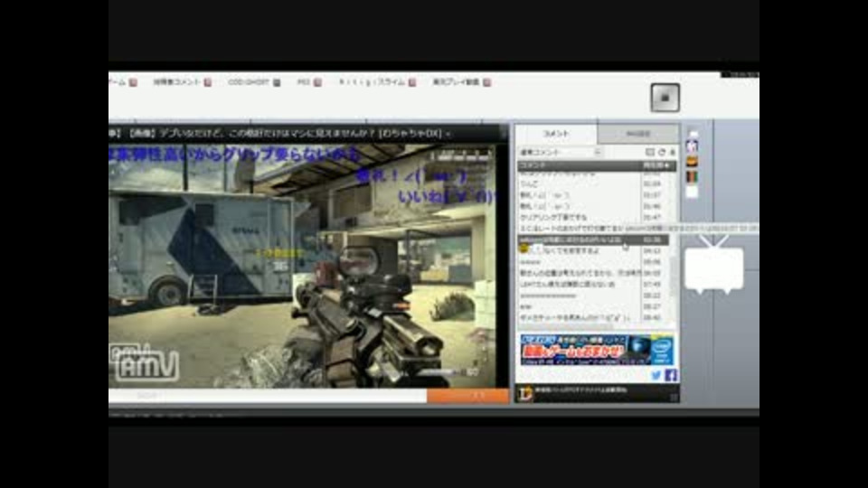Sort by the 再生時間 column header

(x=657, y=165)
